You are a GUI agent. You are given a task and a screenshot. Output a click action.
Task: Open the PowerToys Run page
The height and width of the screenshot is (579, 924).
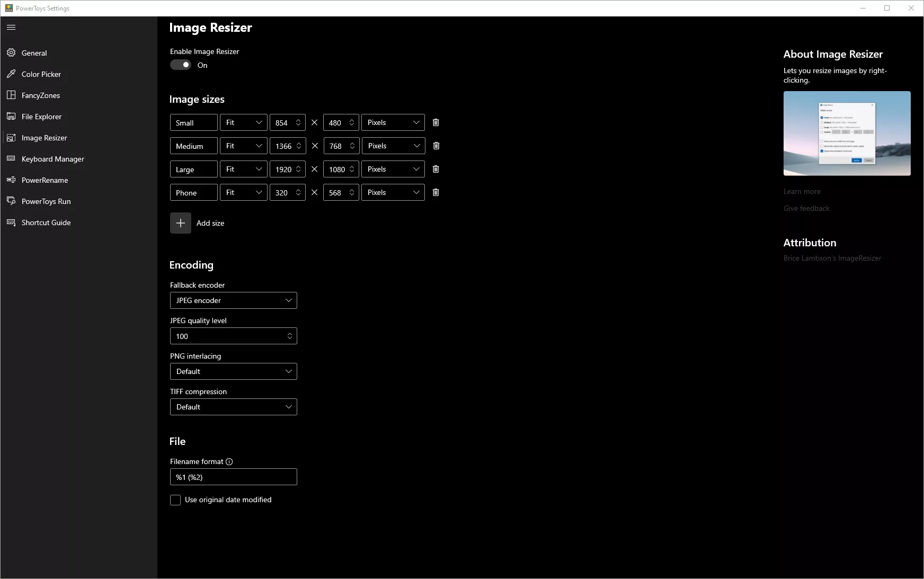pyautogui.click(x=79, y=201)
